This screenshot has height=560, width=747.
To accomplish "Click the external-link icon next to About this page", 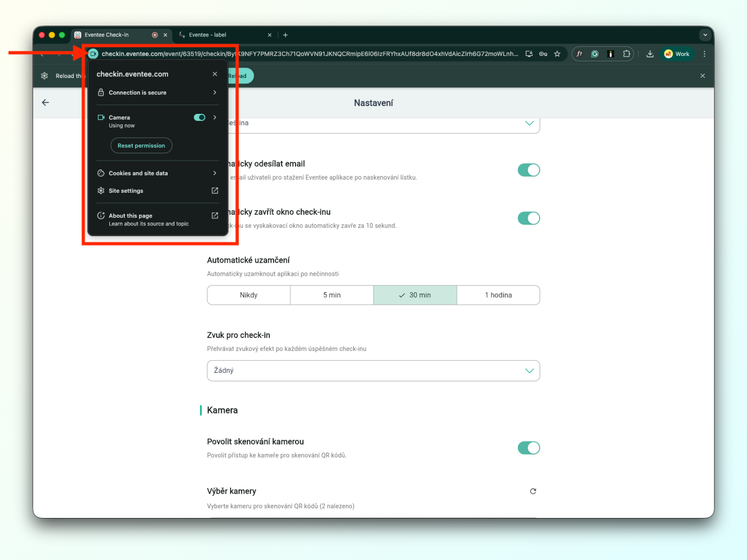I will tap(215, 216).
